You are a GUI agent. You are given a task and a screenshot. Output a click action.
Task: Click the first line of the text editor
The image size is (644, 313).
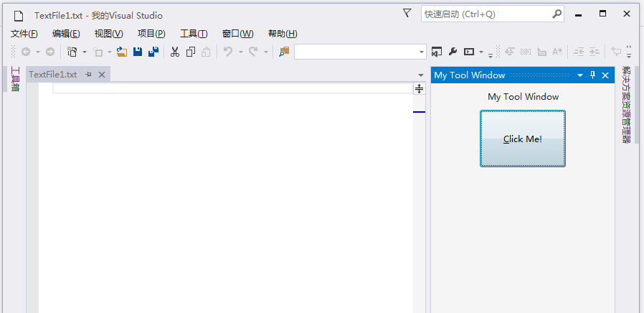(x=232, y=88)
